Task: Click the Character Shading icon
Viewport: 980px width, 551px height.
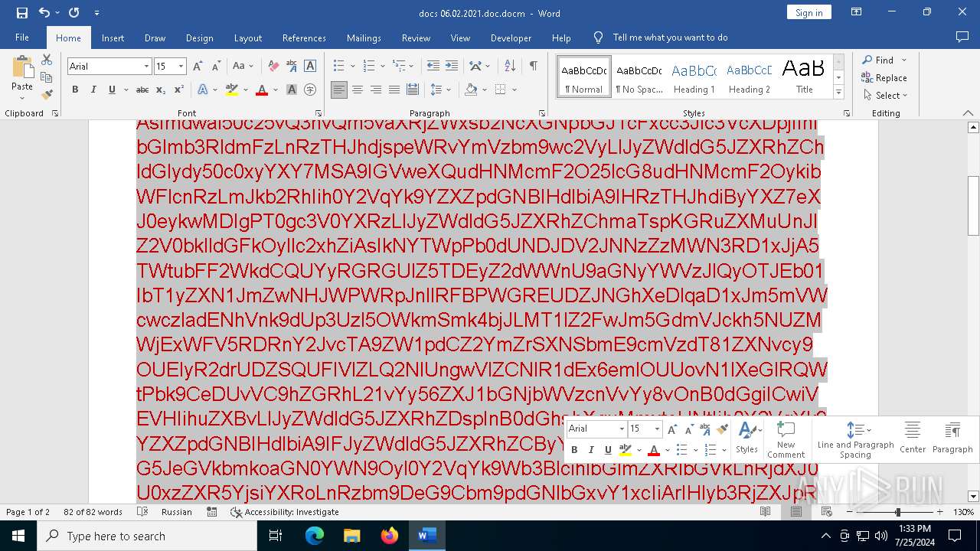Action: point(292,90)
